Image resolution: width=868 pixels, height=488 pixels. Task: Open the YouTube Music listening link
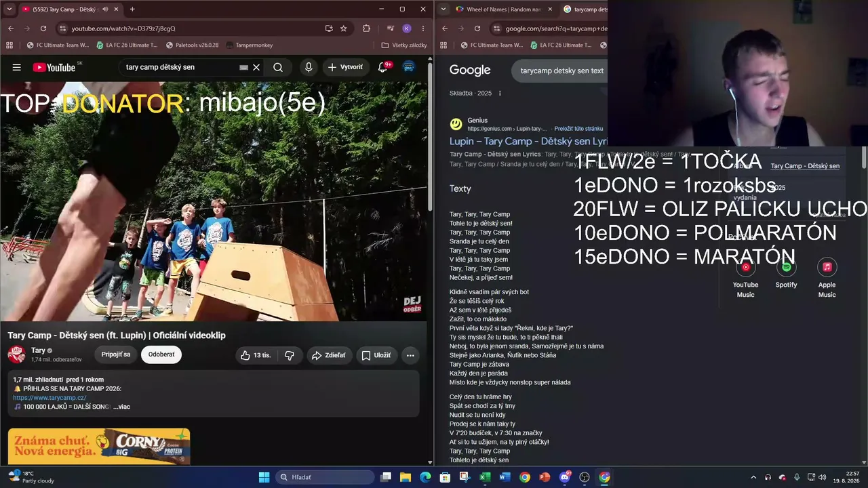pos(746,278)
